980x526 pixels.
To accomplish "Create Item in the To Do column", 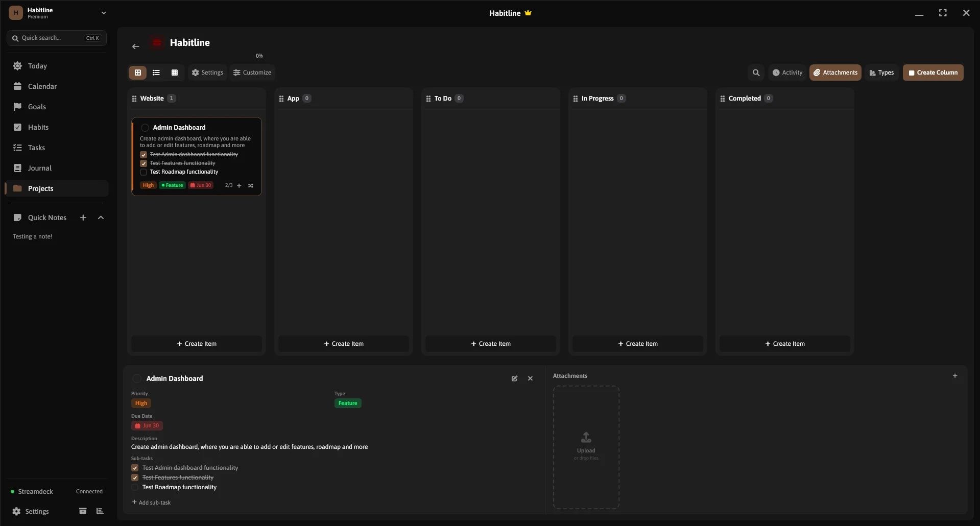I will click(x=491, y=344).
